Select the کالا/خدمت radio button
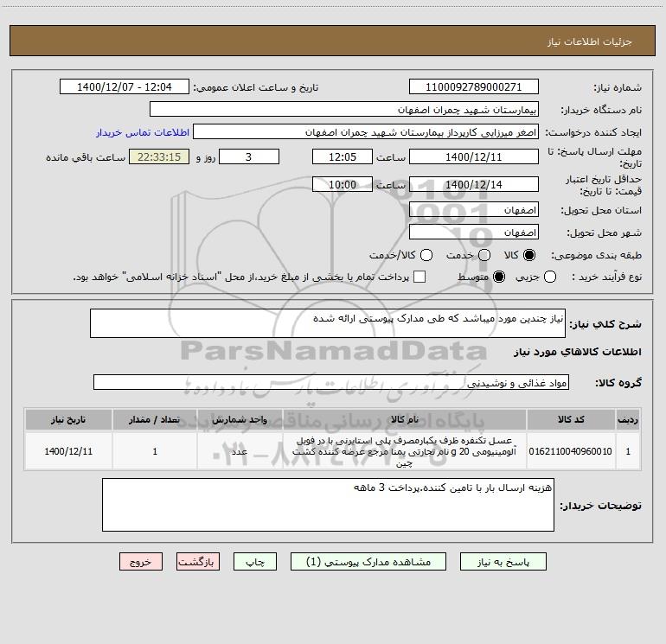The width and height of the screenshot is (666, 644). click(x=426, y=255)
